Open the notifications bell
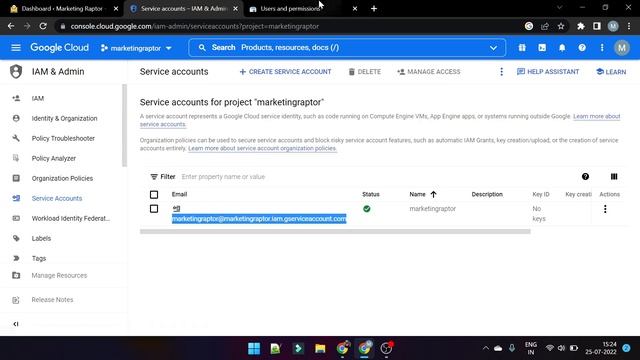Image resolution: width=640 pixels, height=360 pixels. 562,48
